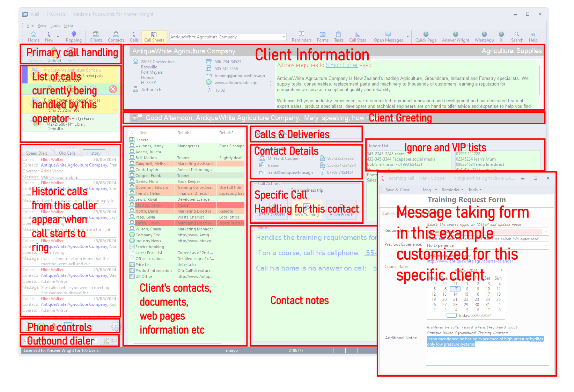Open the Open Messages dropdown arrow
The width and height of the screenshot is (574, 392).
[407, 37]
